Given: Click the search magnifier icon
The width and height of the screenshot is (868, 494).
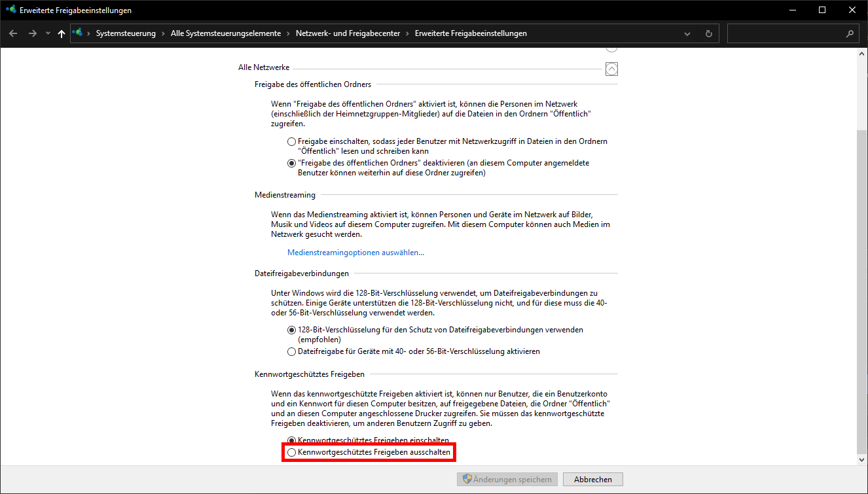Looking at the screenshot, I should tap(850, 33).
